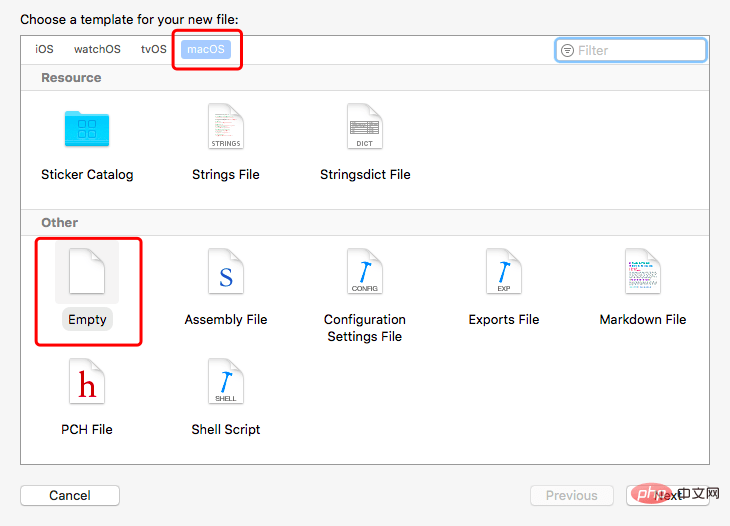Select the Sticker Catalog folder icon
730x526 pixels.
coord(87,128)
